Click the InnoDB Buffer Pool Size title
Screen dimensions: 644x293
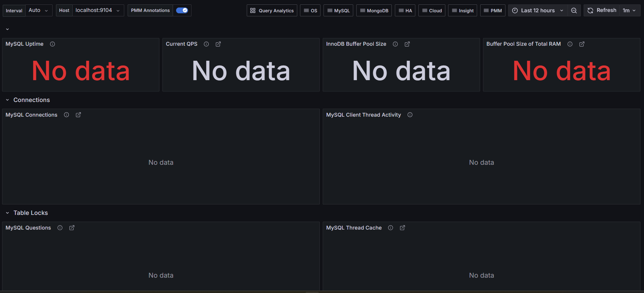(356, 44)
